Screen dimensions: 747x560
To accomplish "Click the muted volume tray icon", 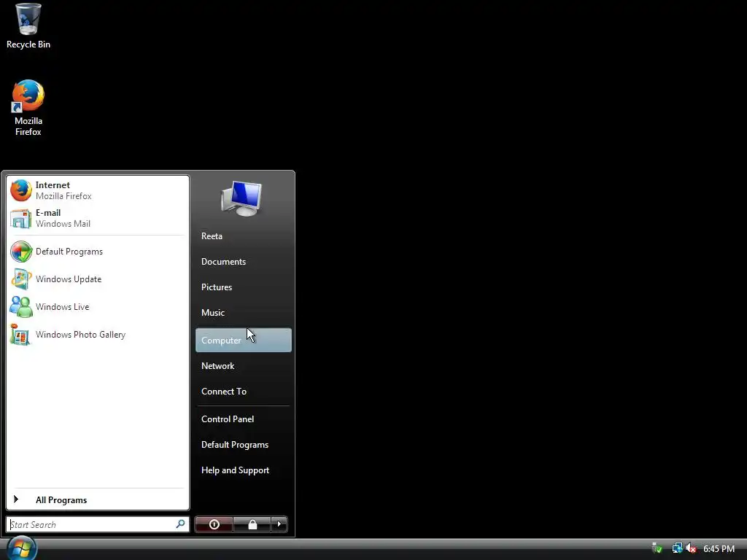I will pyautogui.click(x=691, y=548).
